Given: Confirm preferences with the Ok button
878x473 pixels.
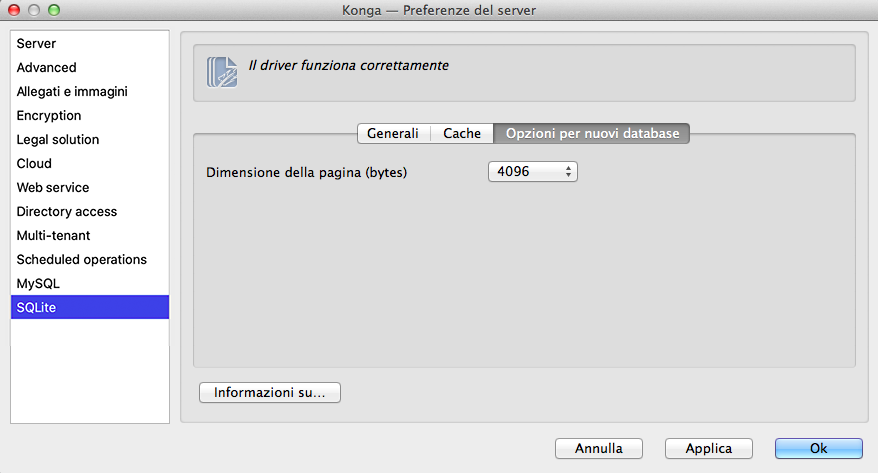Looking at the screenshot, I should point(818,449).
